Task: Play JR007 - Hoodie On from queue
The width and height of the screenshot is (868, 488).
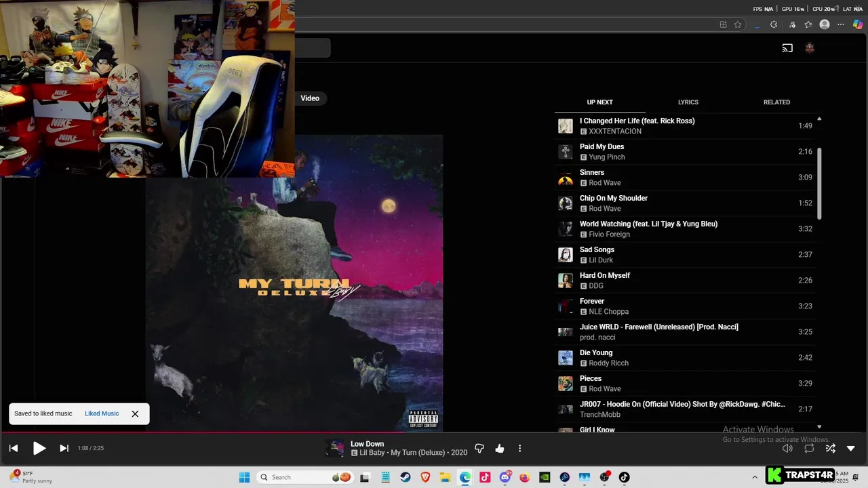Action: point(685,409)
